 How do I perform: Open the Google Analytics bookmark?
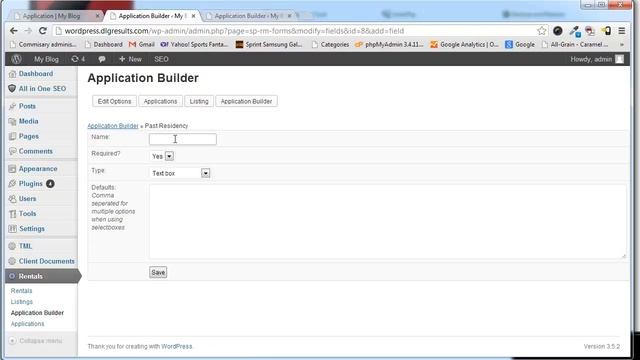(x=464, y=44)
